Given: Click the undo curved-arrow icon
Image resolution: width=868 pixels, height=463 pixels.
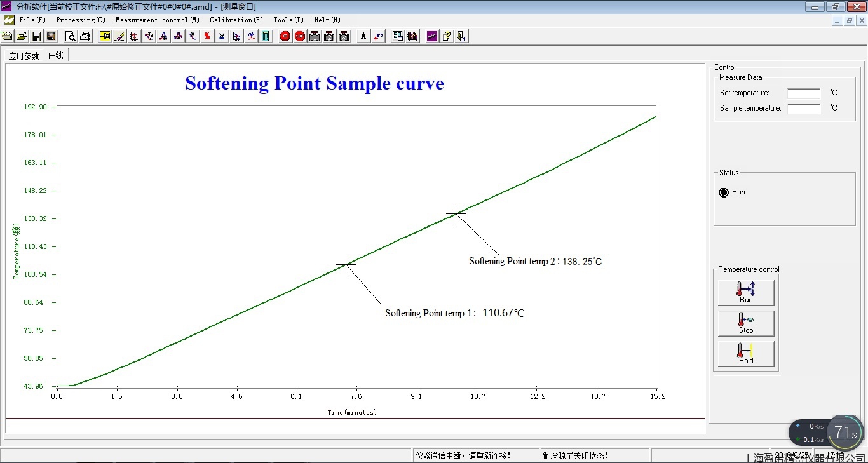Looking at the screenshot, I should point(377,36).
